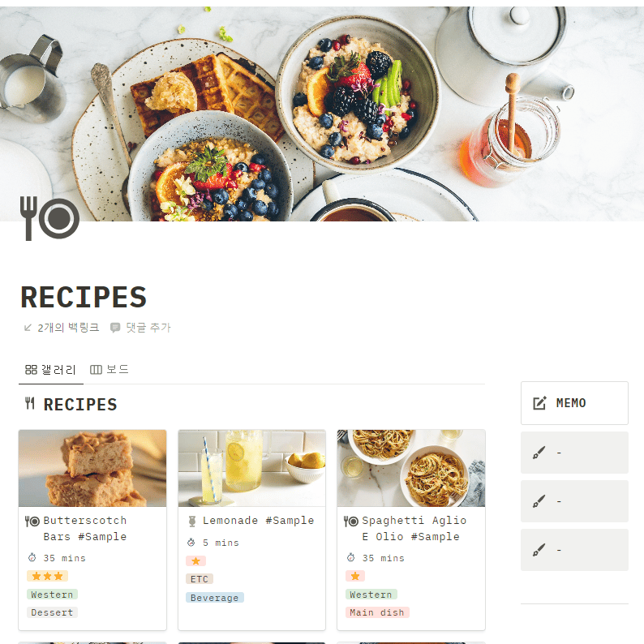Open the 2 backlinks link

[x=62, y=328]
